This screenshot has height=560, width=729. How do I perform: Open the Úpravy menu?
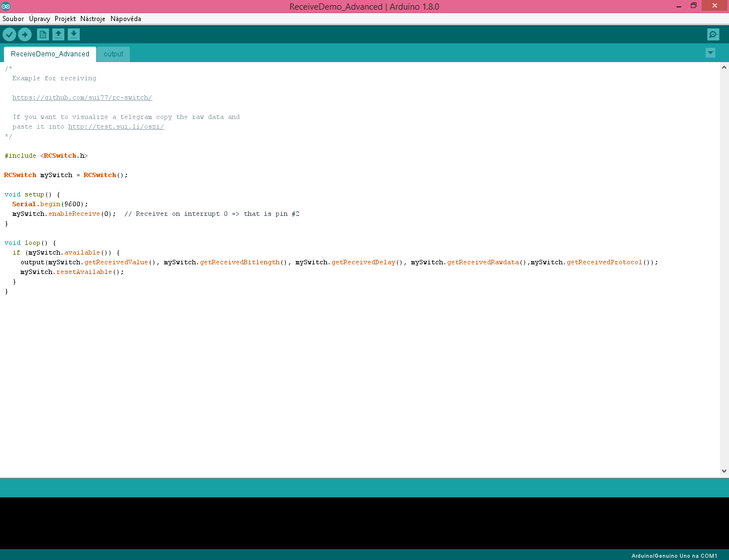[x=39, y=19]
